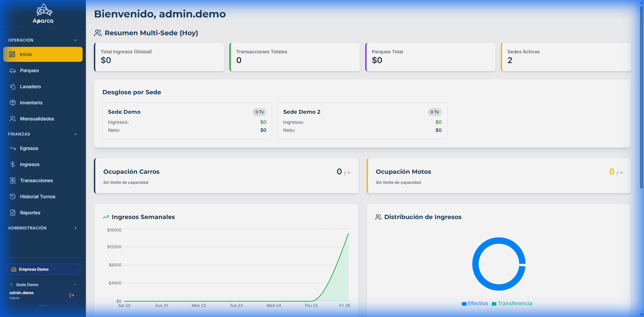644x317 pixels.
Task: Collapse the OPERACIÓN section chevron
Action: click(75, 40)
